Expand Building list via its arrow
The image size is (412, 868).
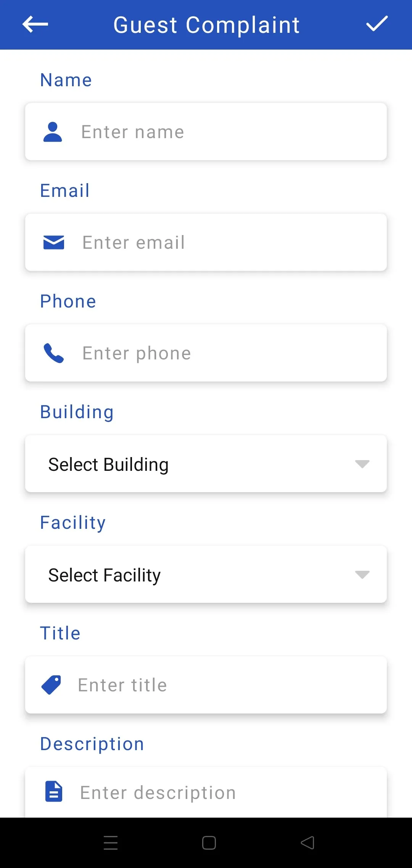362,464
